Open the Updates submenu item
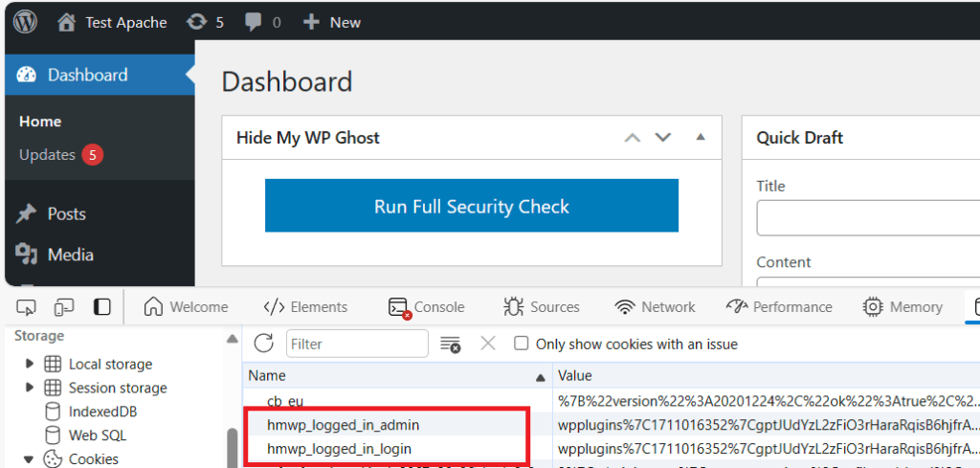980x468 pixels. click(x=47, y=154)
